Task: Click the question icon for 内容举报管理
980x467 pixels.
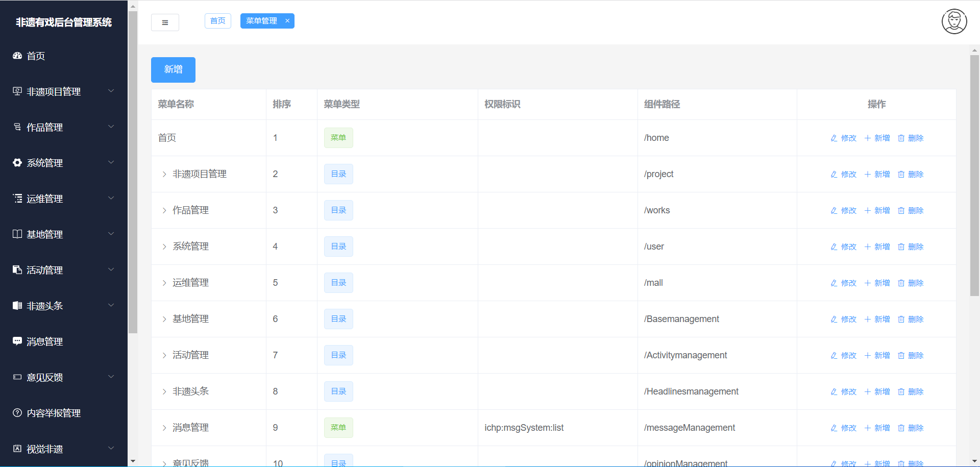Action: (17, 413)
